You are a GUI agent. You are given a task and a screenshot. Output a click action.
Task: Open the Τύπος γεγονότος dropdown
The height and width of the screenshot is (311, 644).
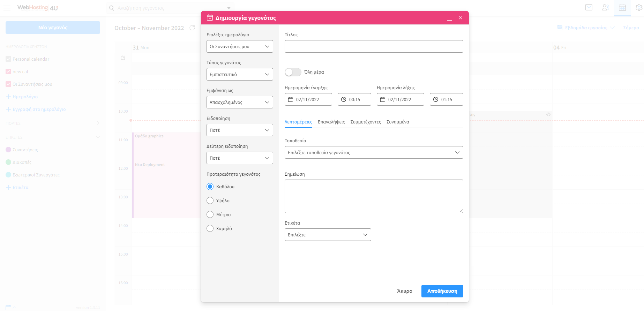pyautogui.click(x=240, y=74)
